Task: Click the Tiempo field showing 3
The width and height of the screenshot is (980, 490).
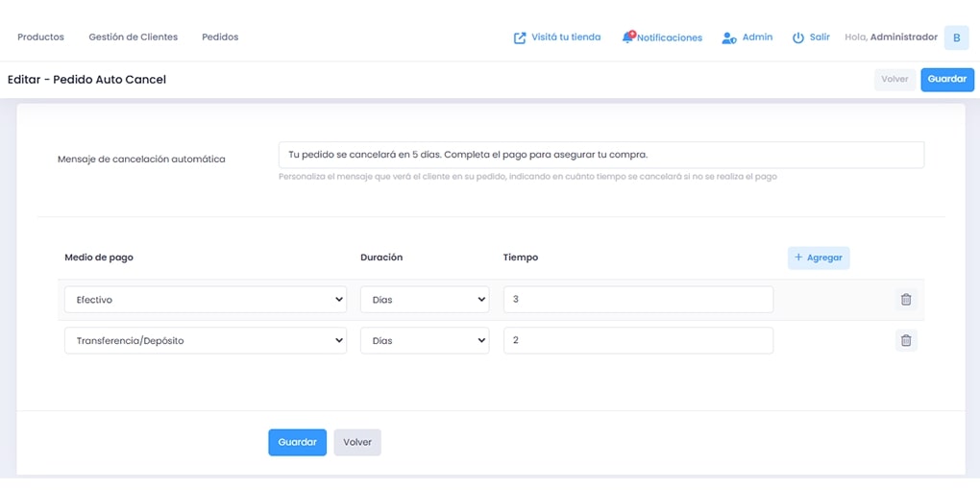Action: 638,300
